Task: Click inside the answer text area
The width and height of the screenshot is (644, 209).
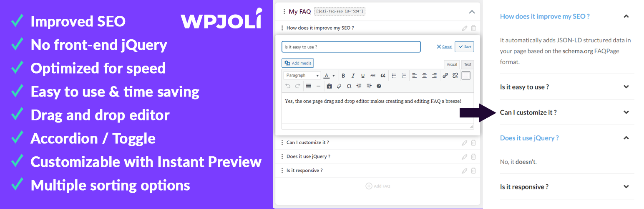Action: [x=378, y=108]
